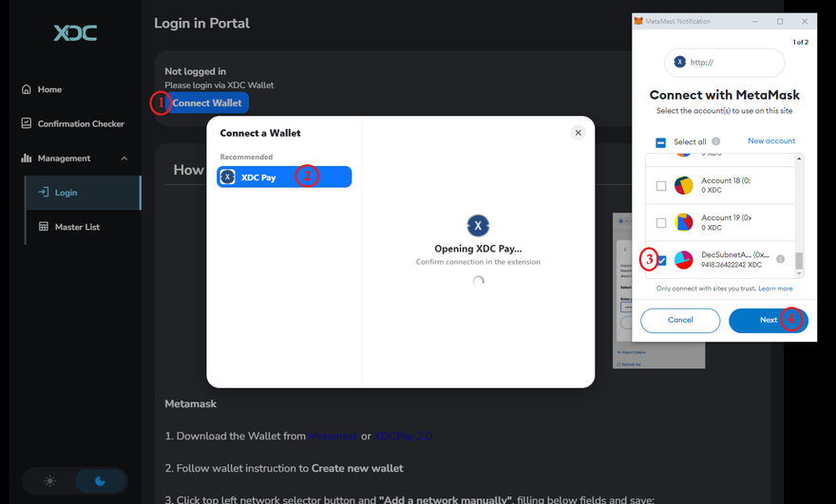836x504 pixels.
Task: Click the New account link
Action: [x=770, y=141]
